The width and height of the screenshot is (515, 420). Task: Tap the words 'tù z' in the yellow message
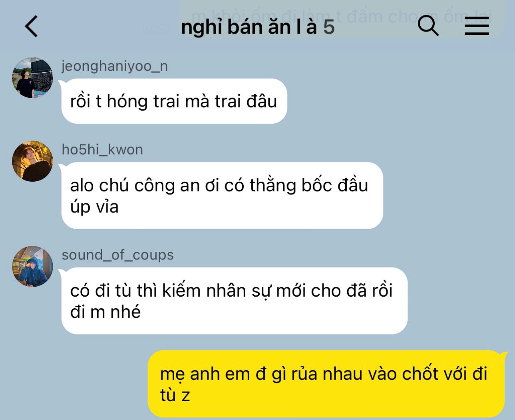click(x=175, y=395)
